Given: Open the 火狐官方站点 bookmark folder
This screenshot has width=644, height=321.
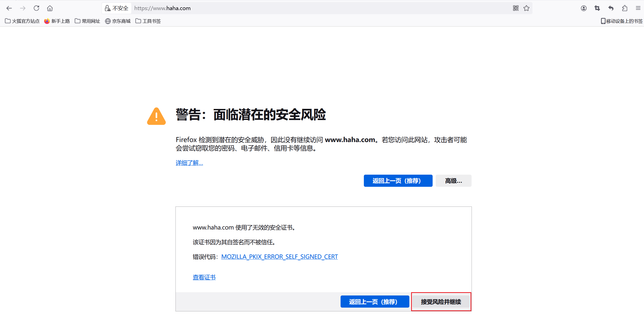Looking at the screenshot, I should (x=22, y=21).
